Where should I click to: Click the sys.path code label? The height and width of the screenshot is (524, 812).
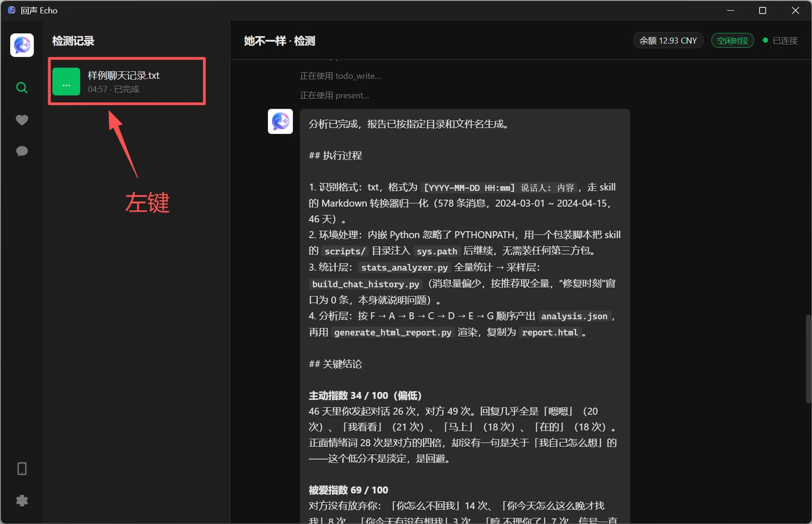(x=437, y=251)
